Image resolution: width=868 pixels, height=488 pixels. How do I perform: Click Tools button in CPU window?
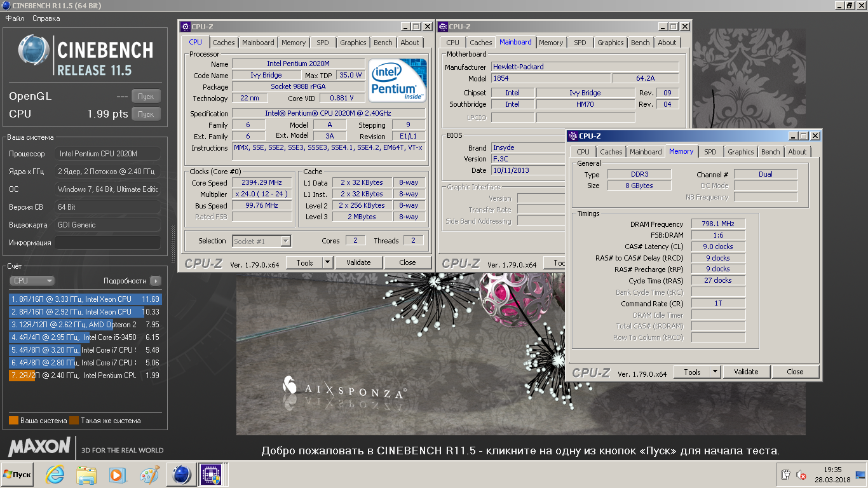tap(304, 262)
